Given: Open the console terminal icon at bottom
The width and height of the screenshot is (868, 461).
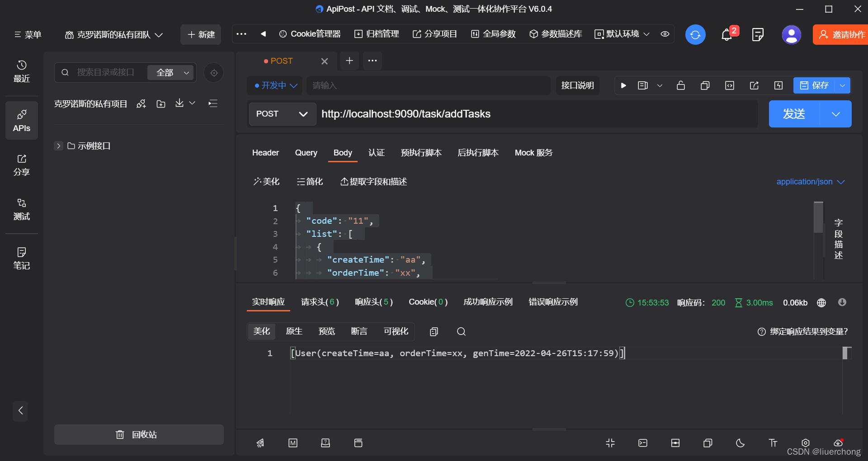Looking at the screenshot, I should pos(643,443).
